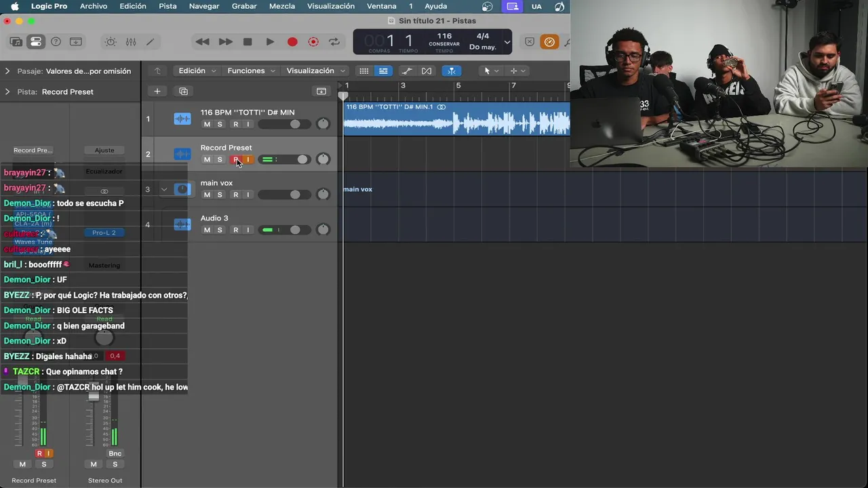Toggle input monitoring on Record Preset track
The image size is (868, 488).
(248, 159)
